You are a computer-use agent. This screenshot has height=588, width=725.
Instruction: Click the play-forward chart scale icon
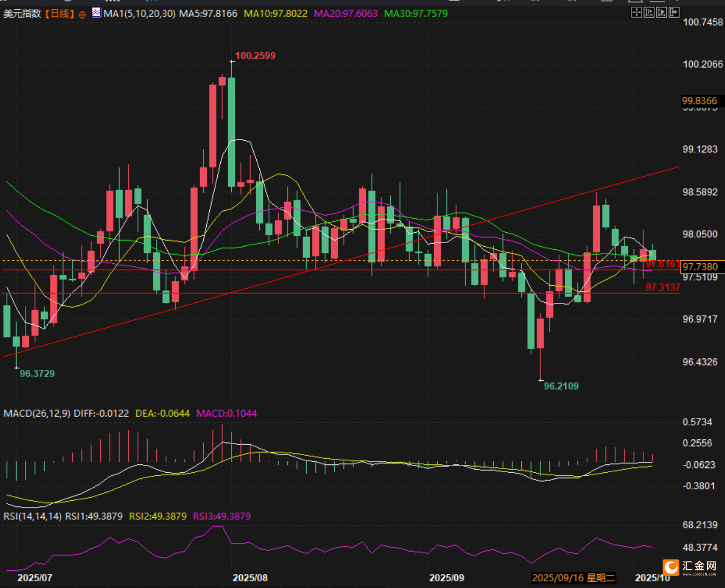coord(661,12)
